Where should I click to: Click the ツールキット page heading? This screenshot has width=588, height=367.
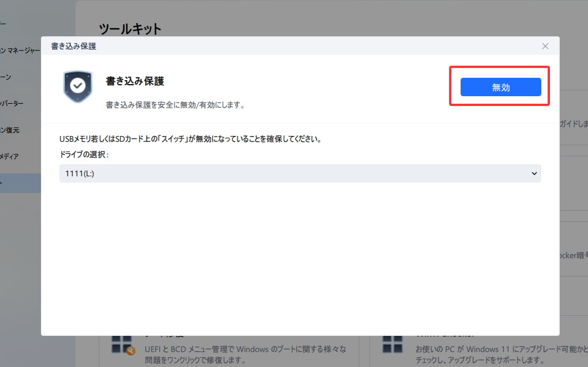point(130,29)
